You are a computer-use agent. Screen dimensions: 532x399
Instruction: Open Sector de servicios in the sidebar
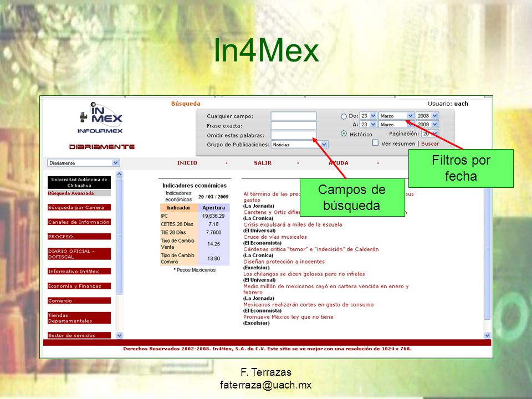coord(79,335)
